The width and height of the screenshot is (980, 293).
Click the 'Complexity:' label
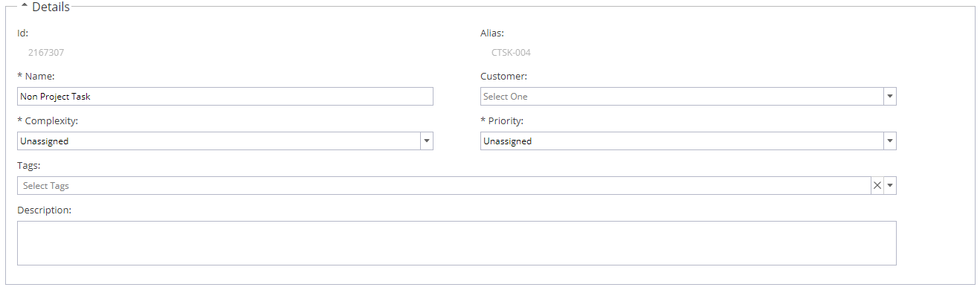pos(48,121)
